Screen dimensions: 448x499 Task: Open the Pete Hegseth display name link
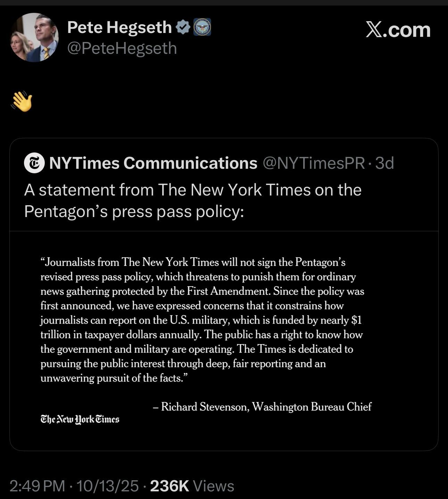click(119, 27)
